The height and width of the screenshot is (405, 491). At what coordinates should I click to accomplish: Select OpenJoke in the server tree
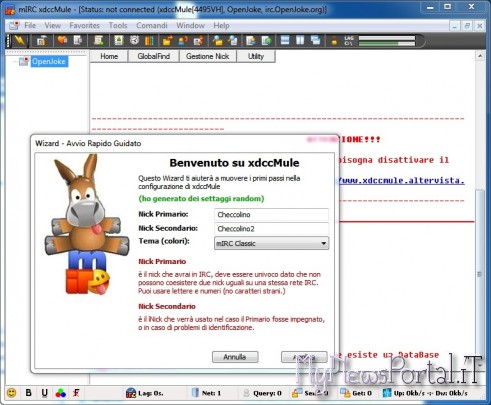pyautogui.click(x=49, y=61)
